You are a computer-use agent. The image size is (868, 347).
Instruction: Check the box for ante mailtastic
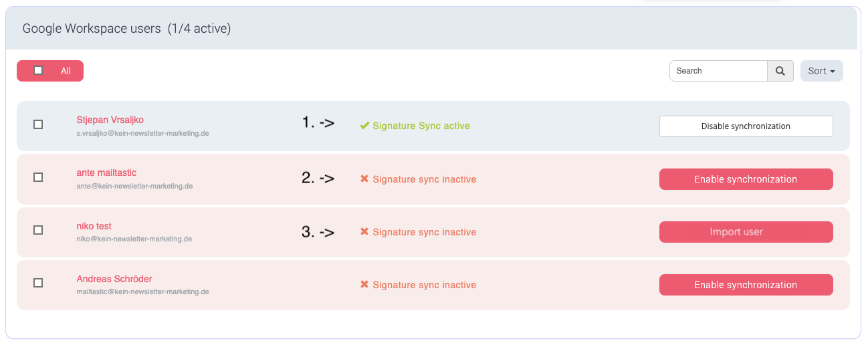(x=38, y=177)
